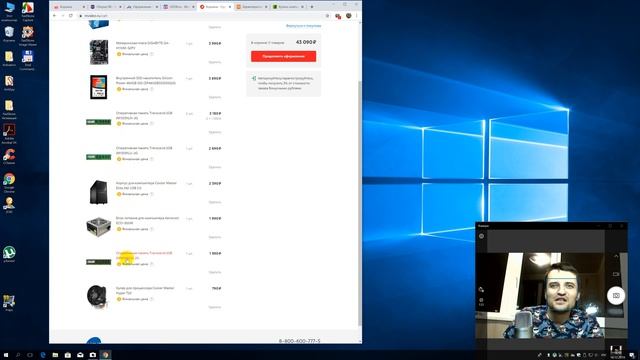Viewport: 640px width, 360px height.
Task: Open the CCleaner desktop icon
Action: tap(9, 156)
